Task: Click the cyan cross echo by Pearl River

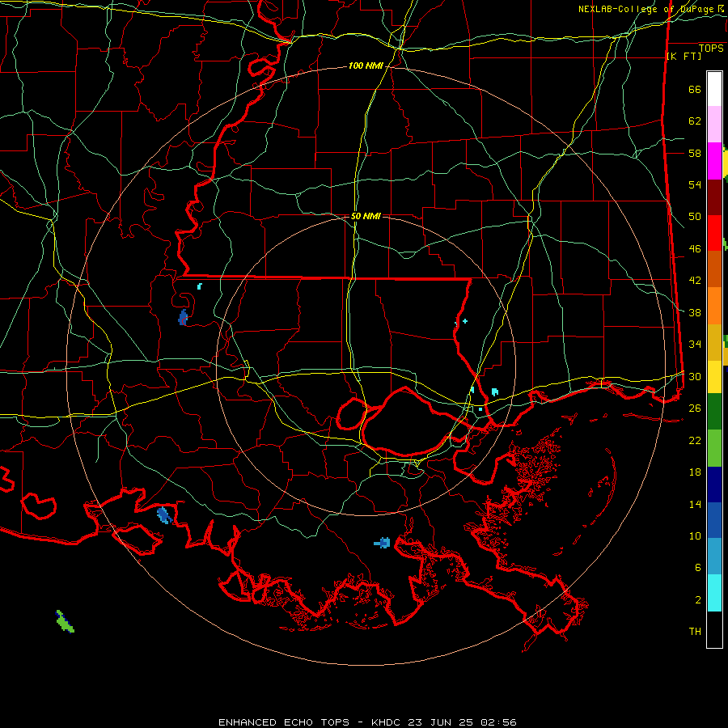Action: pos(465,321)
